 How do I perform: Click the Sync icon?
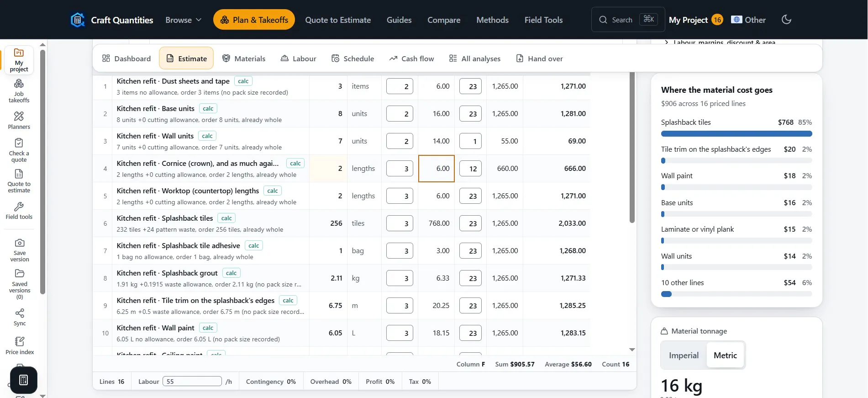(20, 317)
